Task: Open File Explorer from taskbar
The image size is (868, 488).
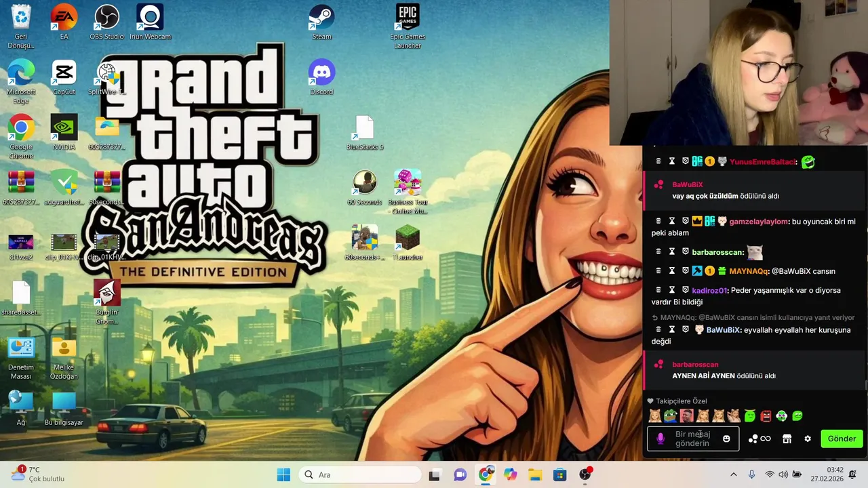Action: [535, 475]
